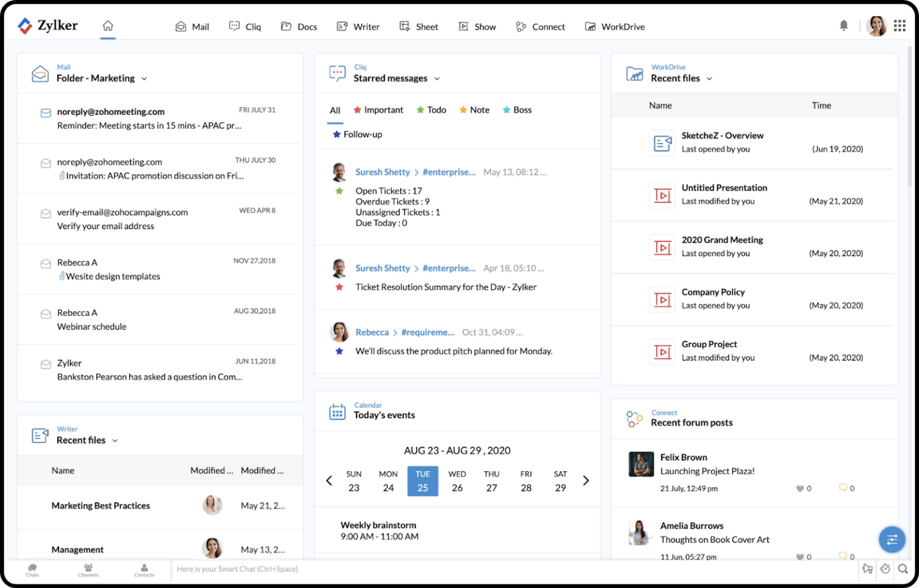
Task: Select the Home tab in the navbar
Action: (x=108, y=26)
